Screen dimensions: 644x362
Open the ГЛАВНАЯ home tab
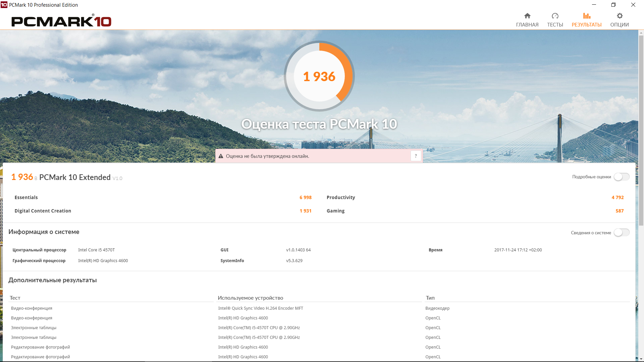(x=527, y=20)
